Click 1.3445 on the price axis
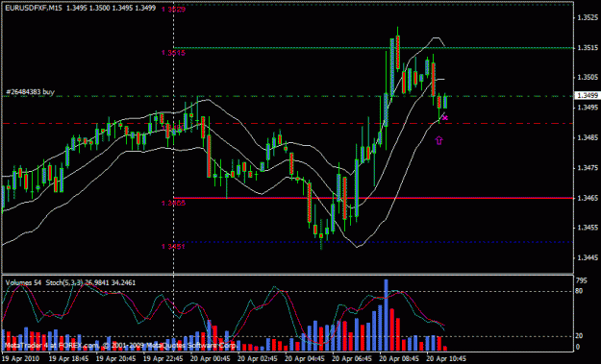The width and height of the screenshot is (601, 364). [588, 258]
